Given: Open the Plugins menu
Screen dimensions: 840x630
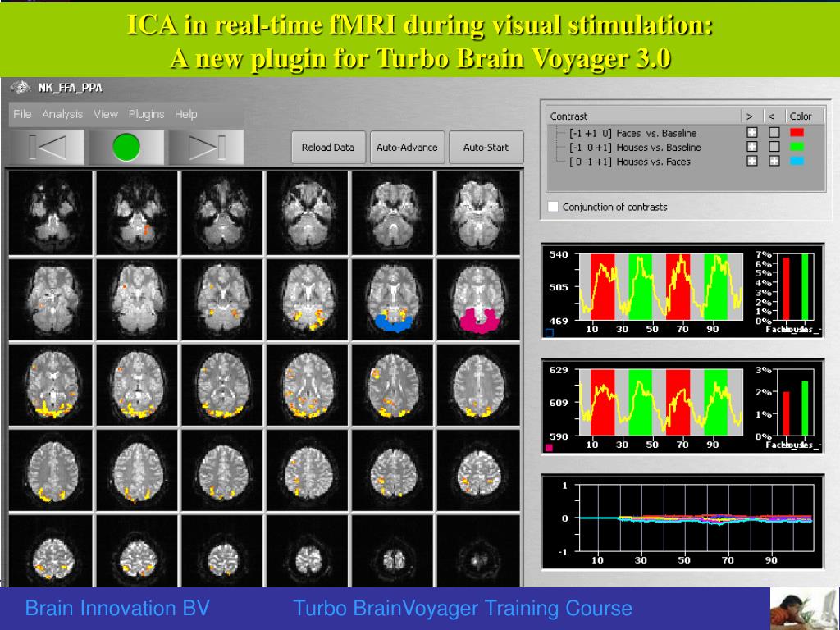Looking at the screenshot, I should pyautogui.click(x=146, y=114).
